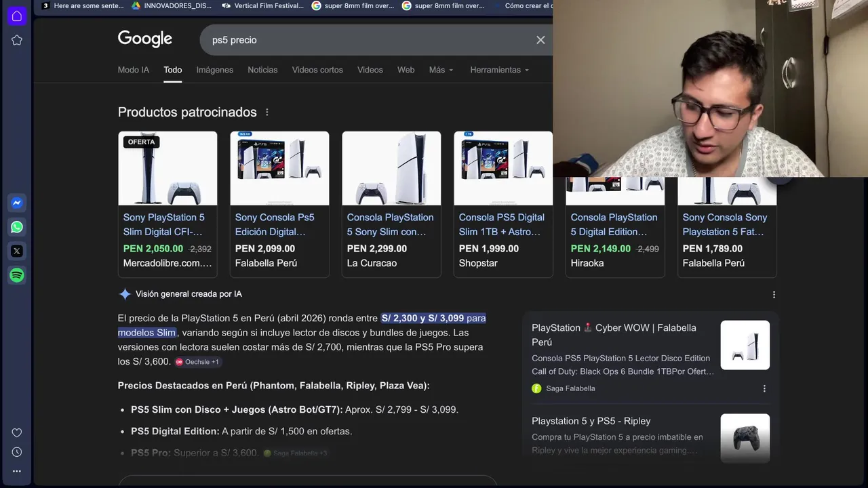Open X (Twitter) in the sidebar
This screenshot has width=868, height=488.
[17, 251]
